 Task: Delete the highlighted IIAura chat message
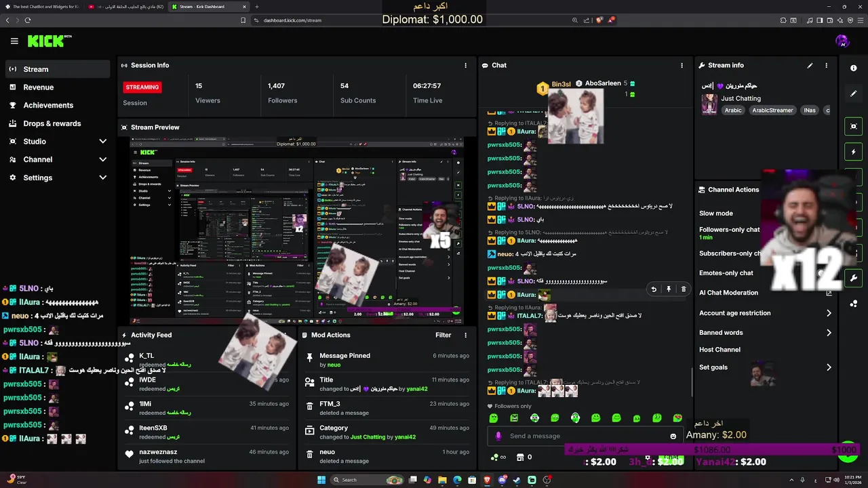pos(684,289)
